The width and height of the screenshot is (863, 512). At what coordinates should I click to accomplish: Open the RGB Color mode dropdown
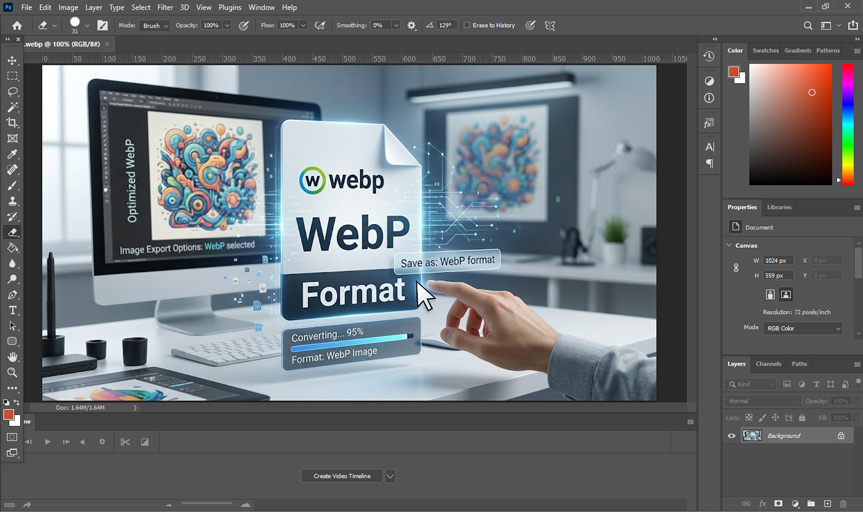click(x=802, y=328)
